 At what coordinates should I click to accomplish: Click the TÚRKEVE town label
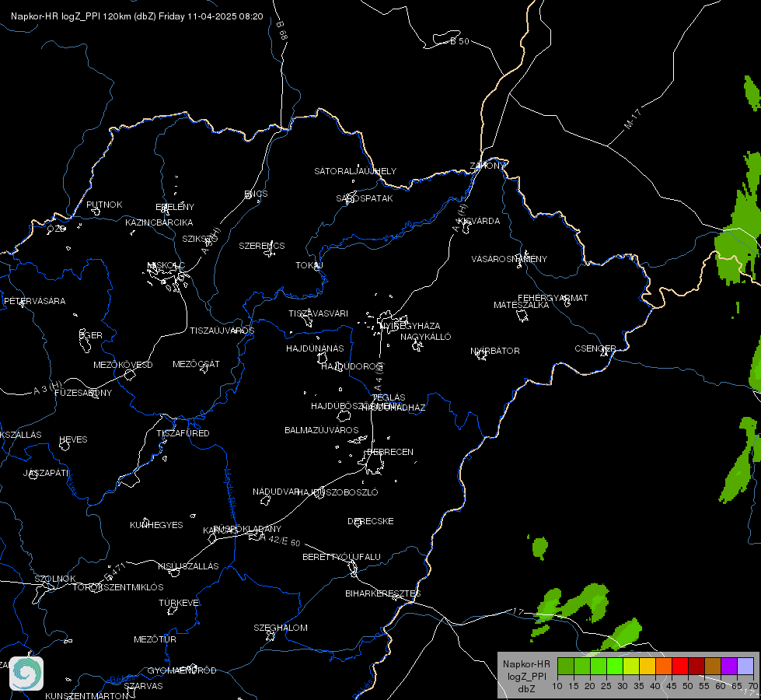click(x=180, y=602)
